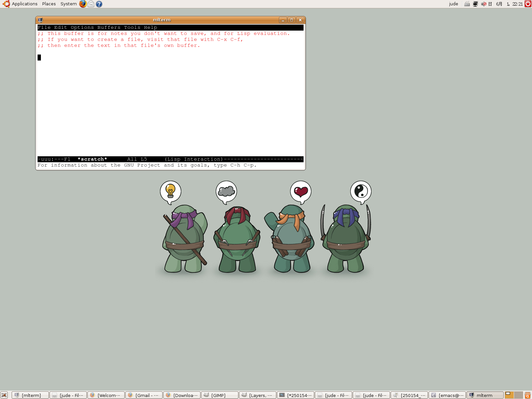Open the Emacs Help menu
The image size is (532, 399).
click(x=151, y=28)
